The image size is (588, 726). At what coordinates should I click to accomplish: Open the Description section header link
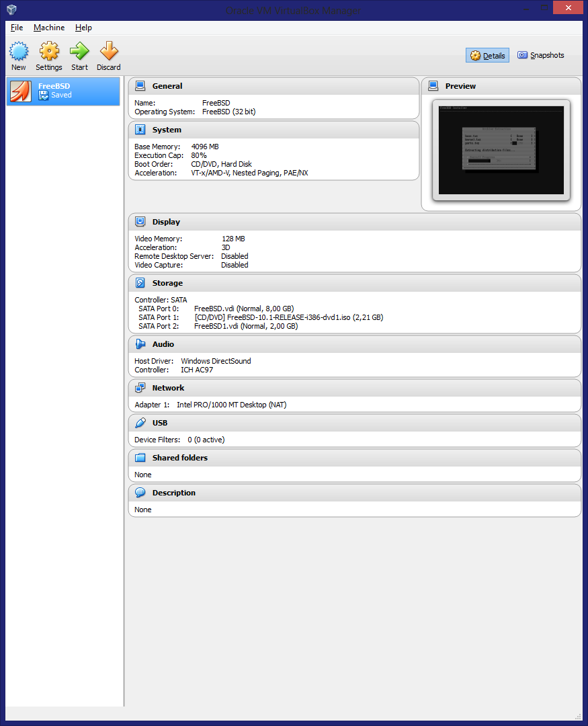[x=174, y=493]
